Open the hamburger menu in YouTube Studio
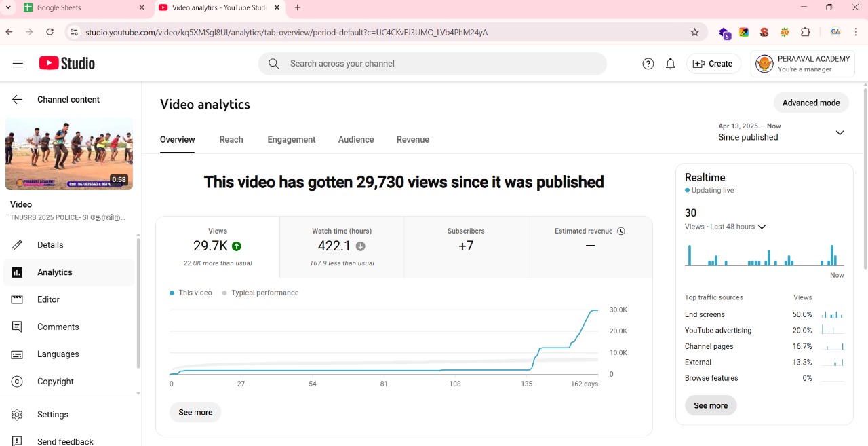The width and height of the screenshot is (868, 446). (x=18, y=64)
